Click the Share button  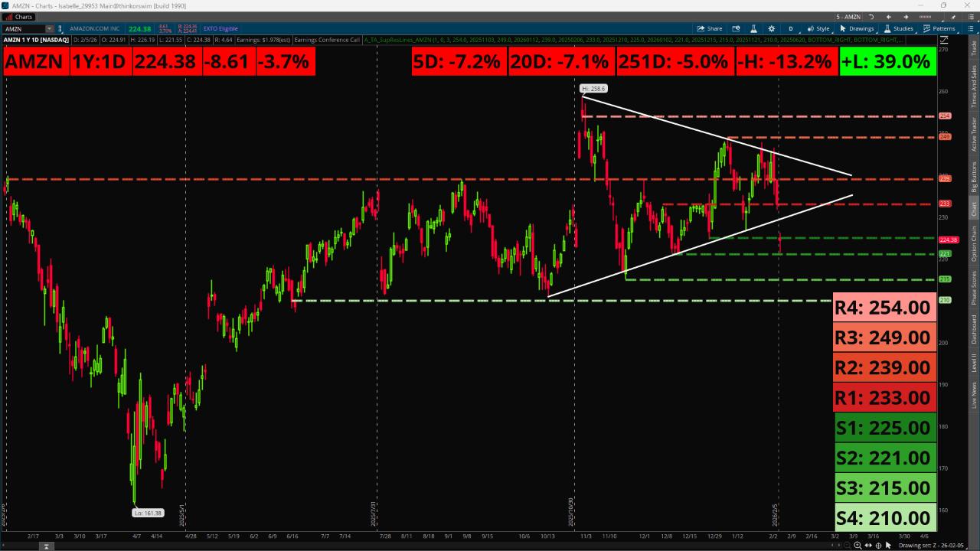[709, 28]
